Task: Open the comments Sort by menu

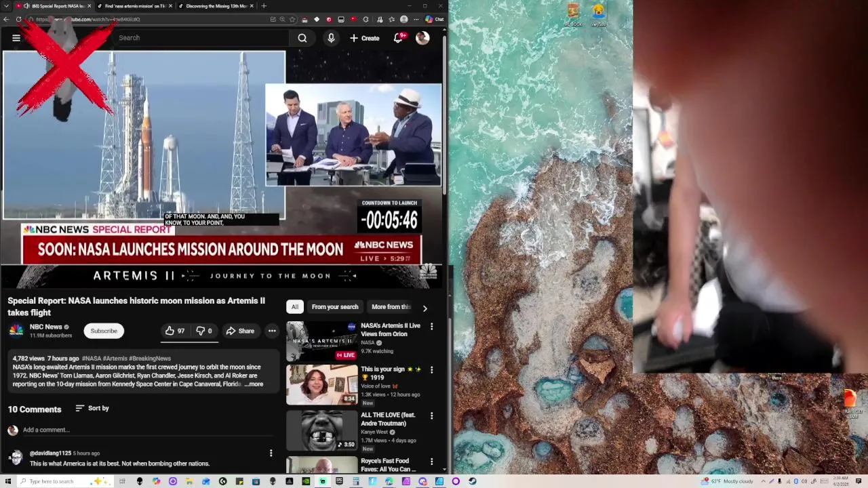Action: pyautogui.click(x=92, y=408)
